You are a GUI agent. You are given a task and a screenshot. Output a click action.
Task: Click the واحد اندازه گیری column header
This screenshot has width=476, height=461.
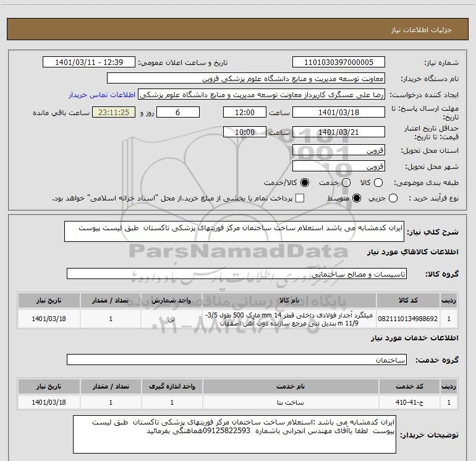[172, 387]
